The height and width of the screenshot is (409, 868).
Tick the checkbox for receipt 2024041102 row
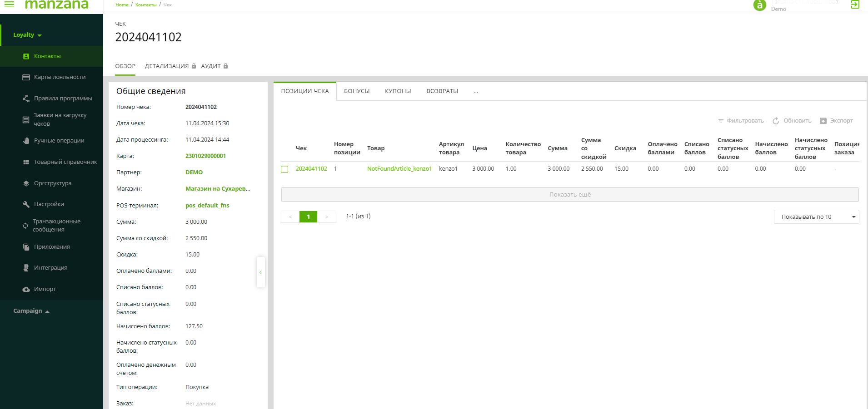284,169
